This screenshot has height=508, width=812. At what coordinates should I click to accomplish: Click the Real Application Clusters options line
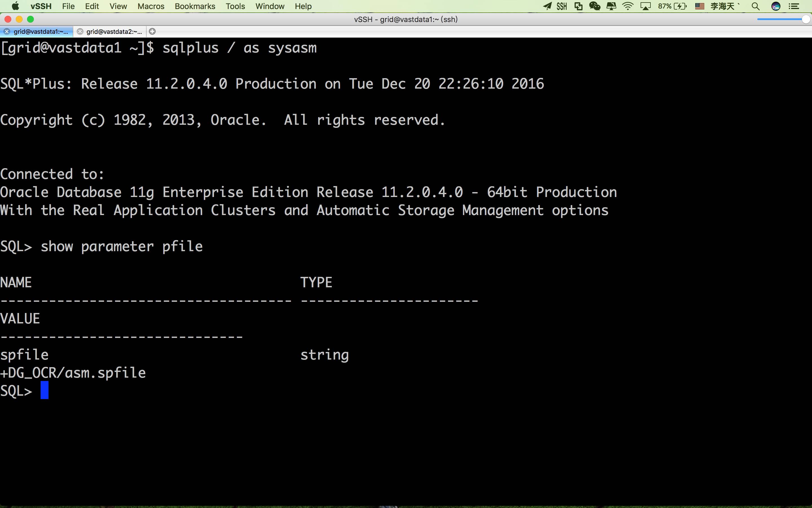pyautogui.click(x=304, y=211)
